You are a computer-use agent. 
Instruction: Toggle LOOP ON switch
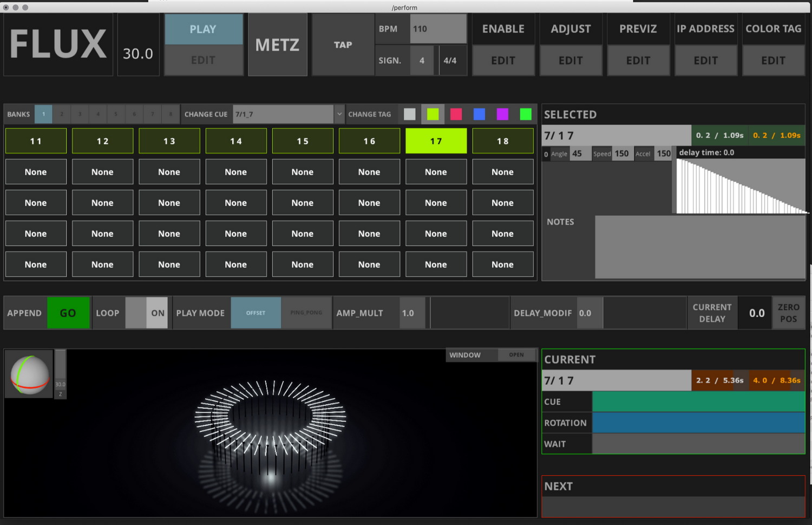tap(147, 313)
